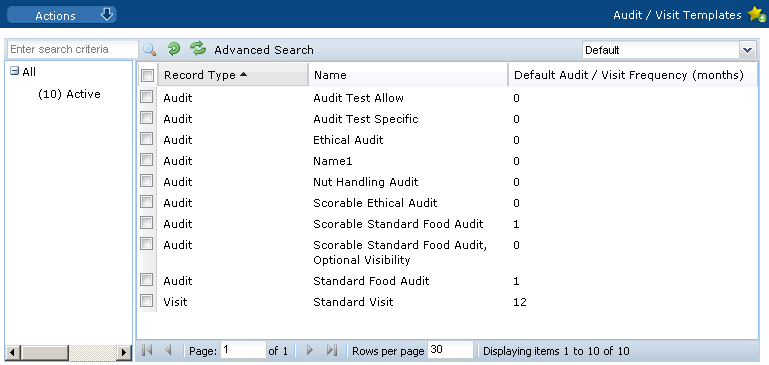Go to last page icon

coord(332,350)
